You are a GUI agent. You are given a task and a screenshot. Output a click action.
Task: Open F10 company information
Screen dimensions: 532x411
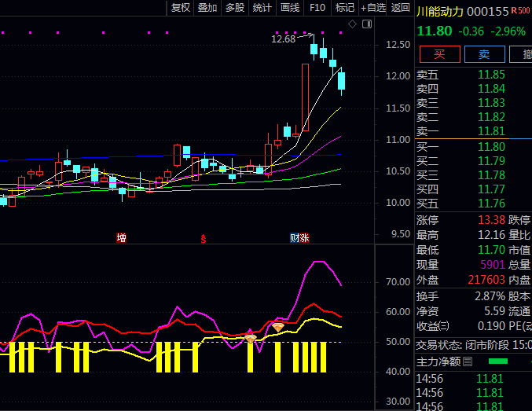pos(317,8)
